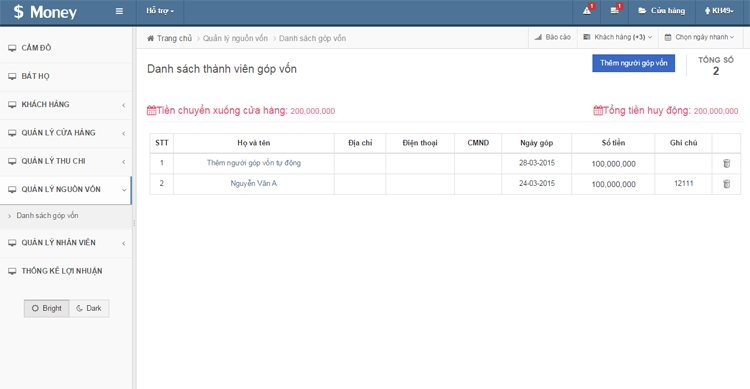This screenshot has width=750, height=389.
Task: Click the calendar icon before Tổng tiền huy động
Action: [x=598, y=111]
